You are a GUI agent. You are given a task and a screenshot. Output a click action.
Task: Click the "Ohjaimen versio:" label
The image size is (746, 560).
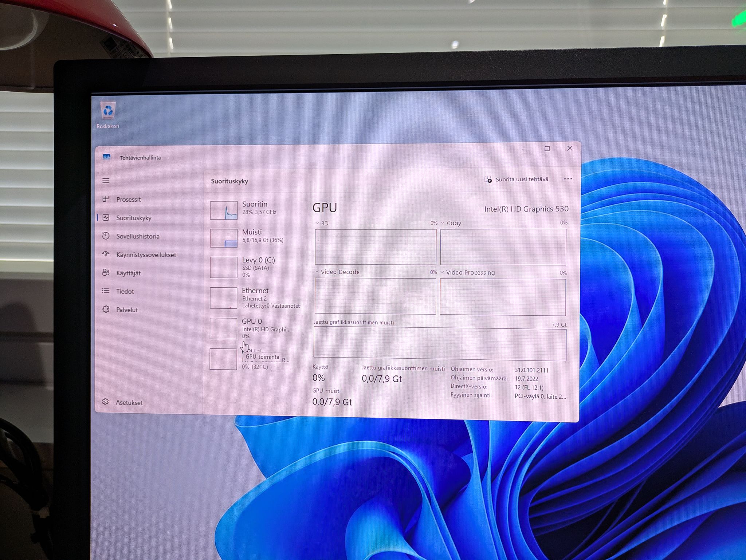click(x=472, y=370)
